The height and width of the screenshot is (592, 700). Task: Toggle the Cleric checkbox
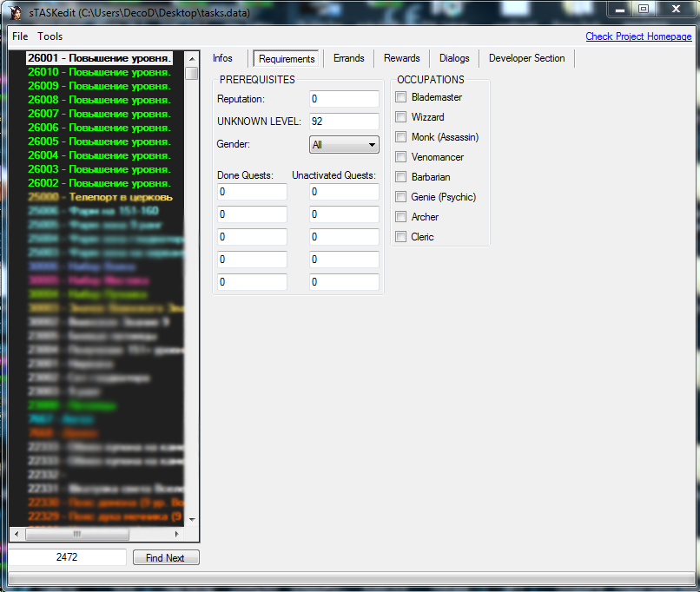(x=400, y=237)
